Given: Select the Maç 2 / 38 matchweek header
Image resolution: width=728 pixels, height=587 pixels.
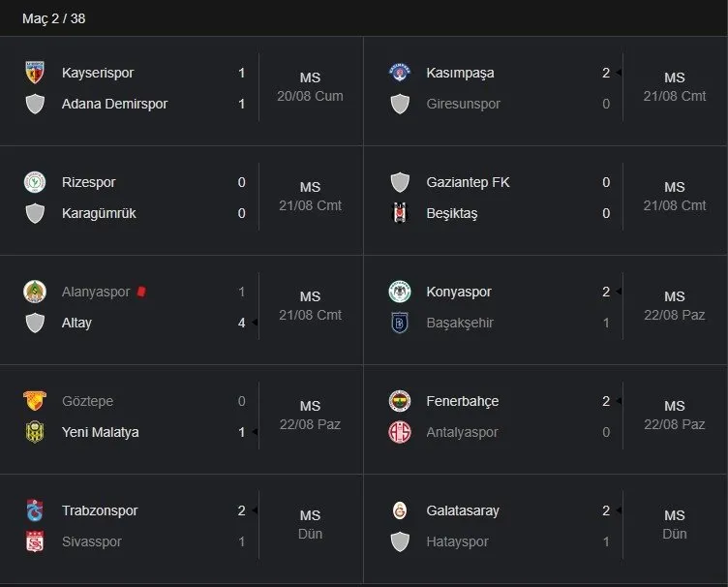Looking at the screenshot, I should (x=56, y=18).
